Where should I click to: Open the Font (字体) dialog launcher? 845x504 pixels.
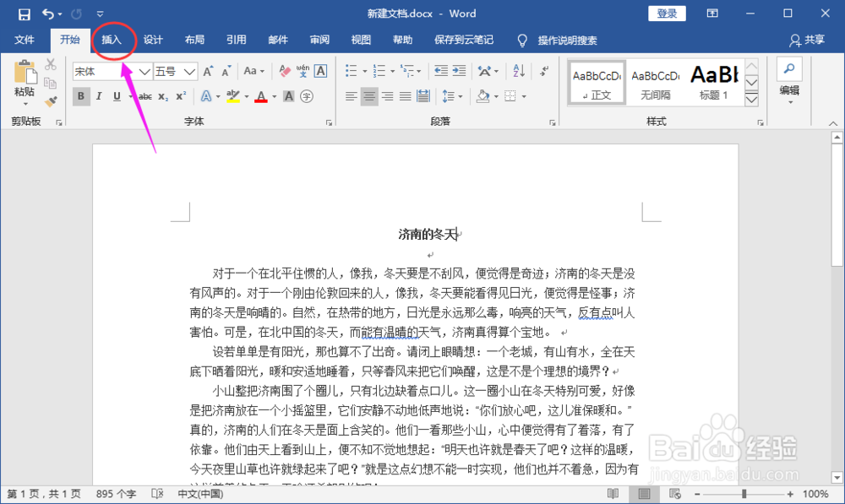pyautogui.click(x=329, y=123)
